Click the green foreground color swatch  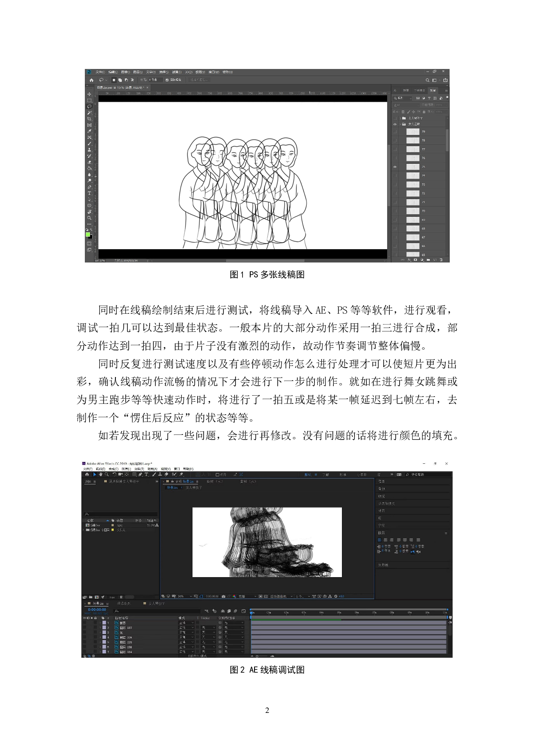(88, 234)
